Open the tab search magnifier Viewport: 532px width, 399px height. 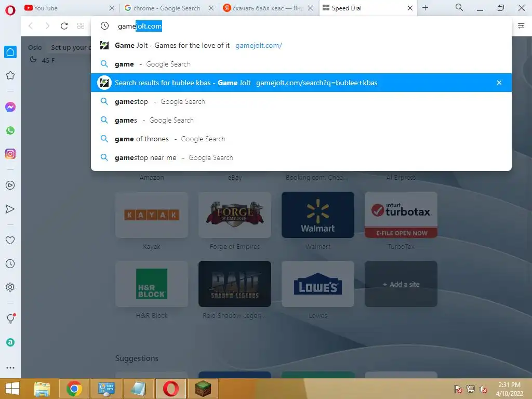point(459,7)
